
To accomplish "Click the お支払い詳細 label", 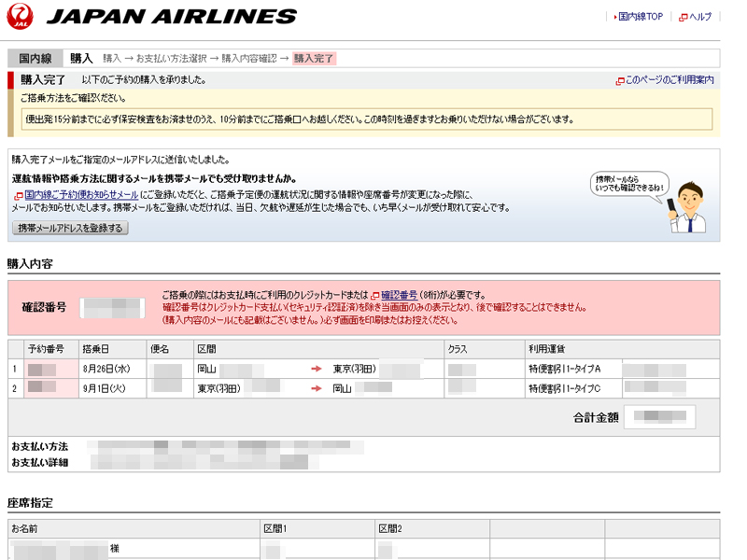I will pos(40,462).
